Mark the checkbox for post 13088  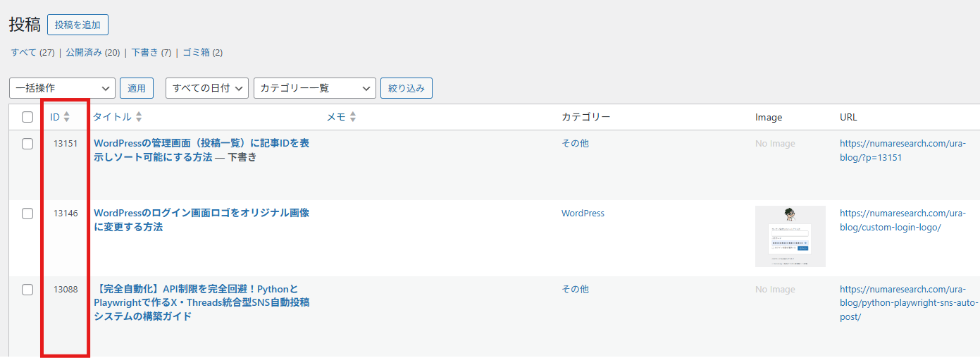point(27,290)
